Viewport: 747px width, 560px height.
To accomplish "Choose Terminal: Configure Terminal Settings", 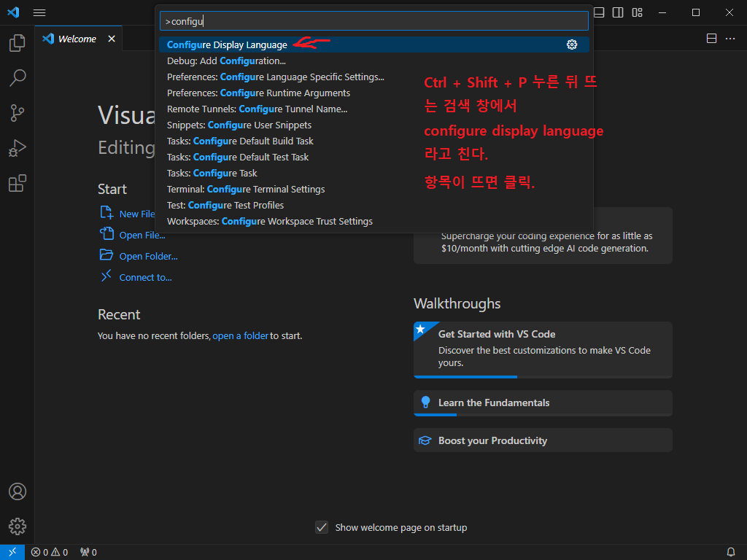I will click(374, 189).
